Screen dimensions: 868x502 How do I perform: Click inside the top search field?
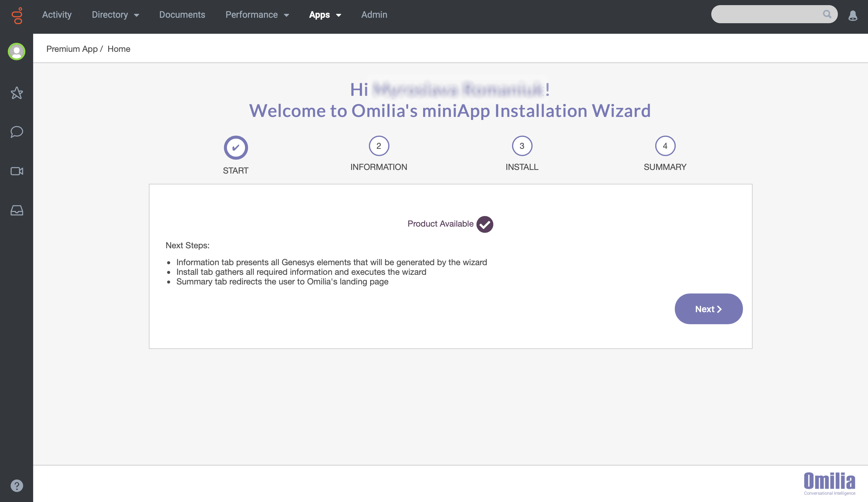pos(774,14)
